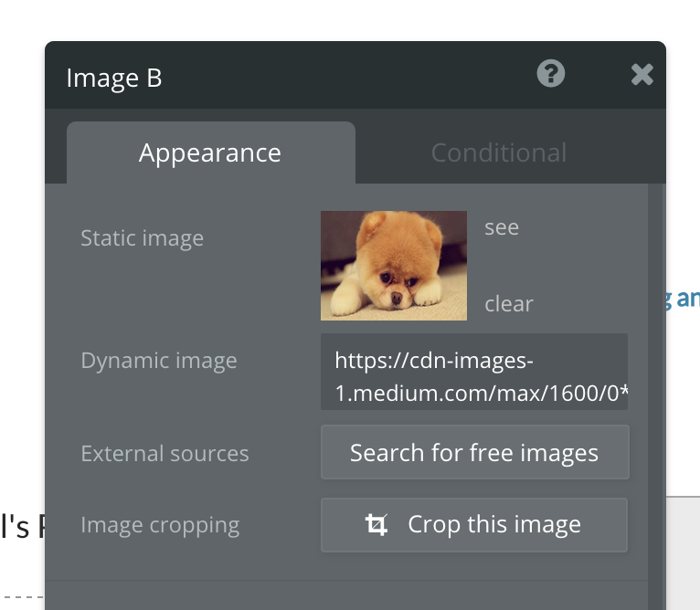Click into the Dynamic image URL field
700x610 pixels.
[x=473, y=372]
